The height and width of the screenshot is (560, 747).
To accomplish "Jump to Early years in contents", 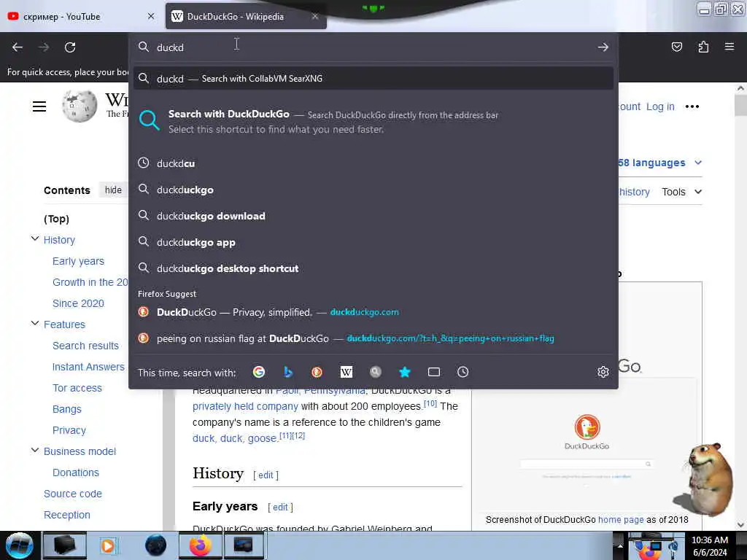I will coord(78,261).
